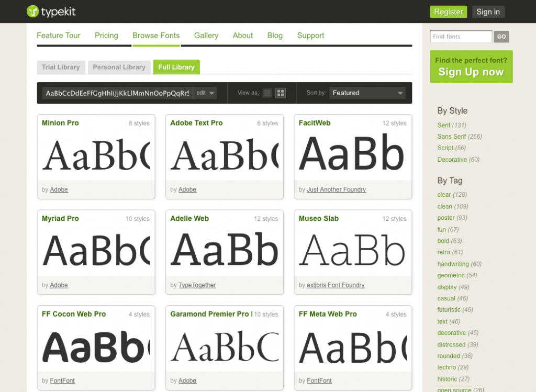Visit the Adobe link under Minion Pro

pos(59,189)
